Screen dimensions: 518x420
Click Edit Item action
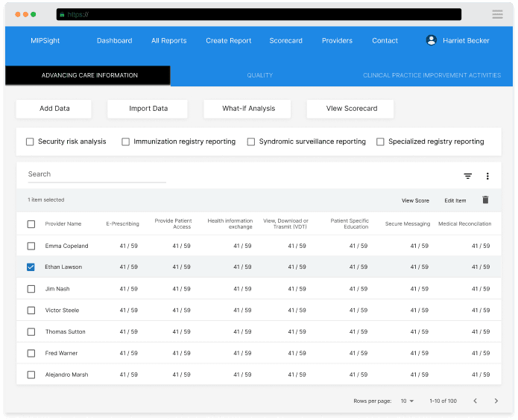point(455,200)
